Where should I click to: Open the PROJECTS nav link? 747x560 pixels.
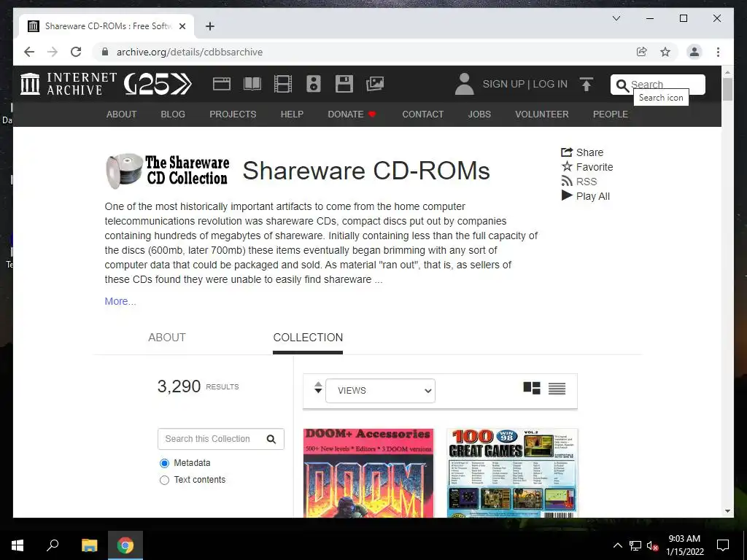233,114
